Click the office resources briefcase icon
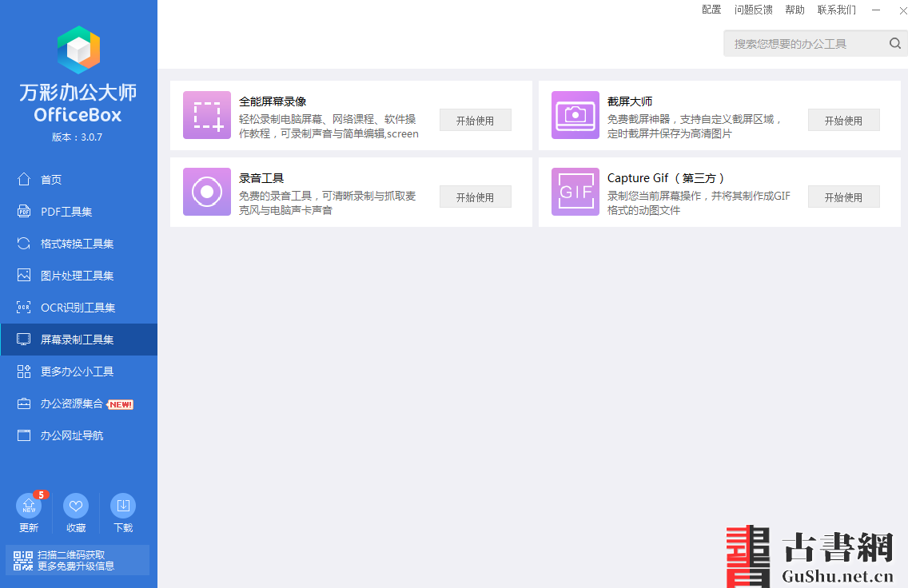Screen dimensions: 908x588 tap(24, 403)
